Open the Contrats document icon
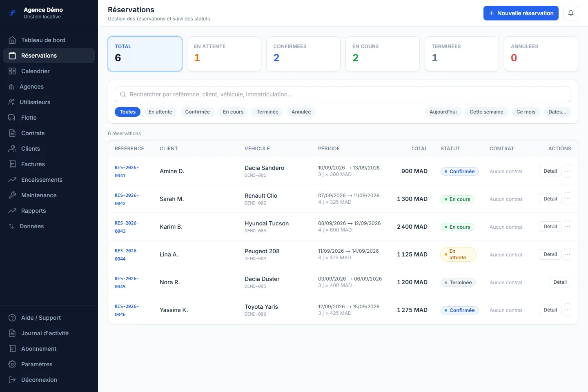The width and height of the screenshot is (588, 392). (x=12, y=133)
